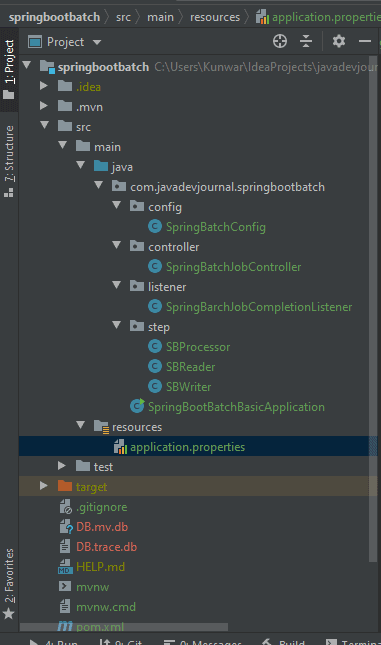Expand the .mvn folder
Viewport: 381px width, 645px height.
tap(44, 106)
